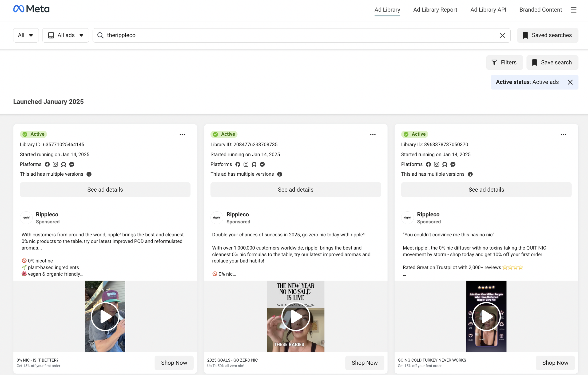
Task: Switch to the Ad Library tab
Action: 387,10
